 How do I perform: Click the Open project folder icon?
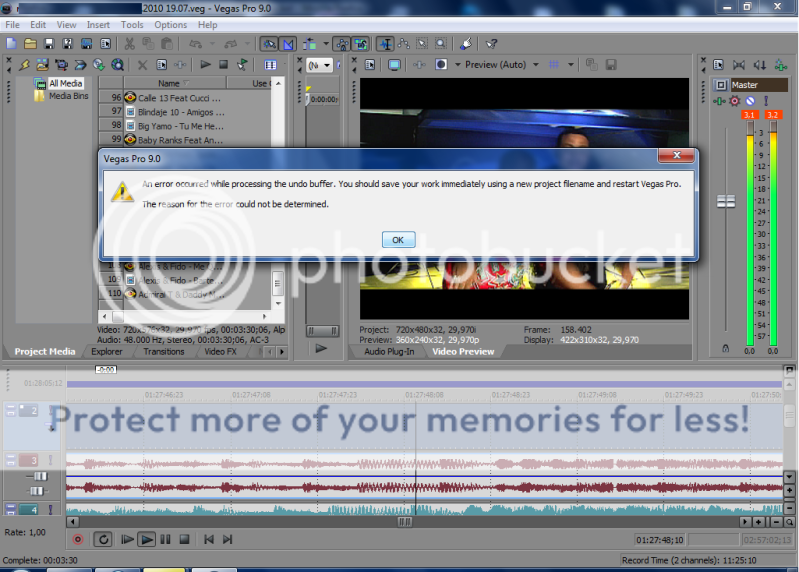click(x=30, y=44)
